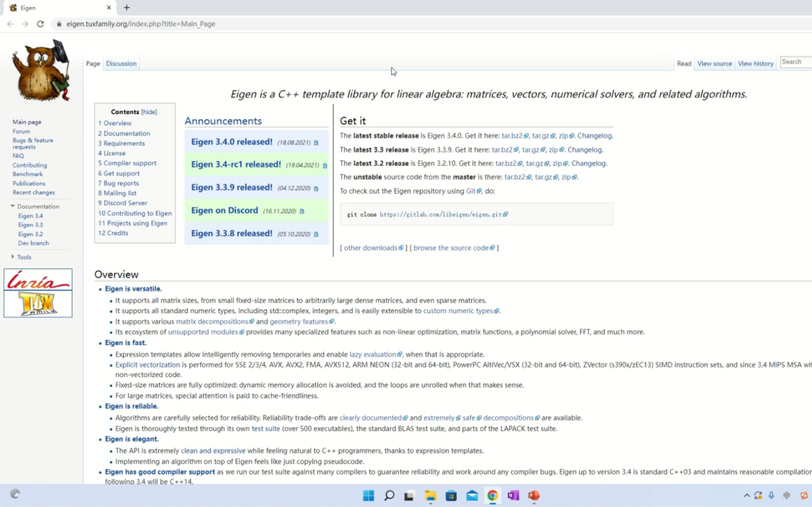The height and width of the screenshot is (507, 812).
Task: Open Bugs & feature requests link
Action: point(33,143)
